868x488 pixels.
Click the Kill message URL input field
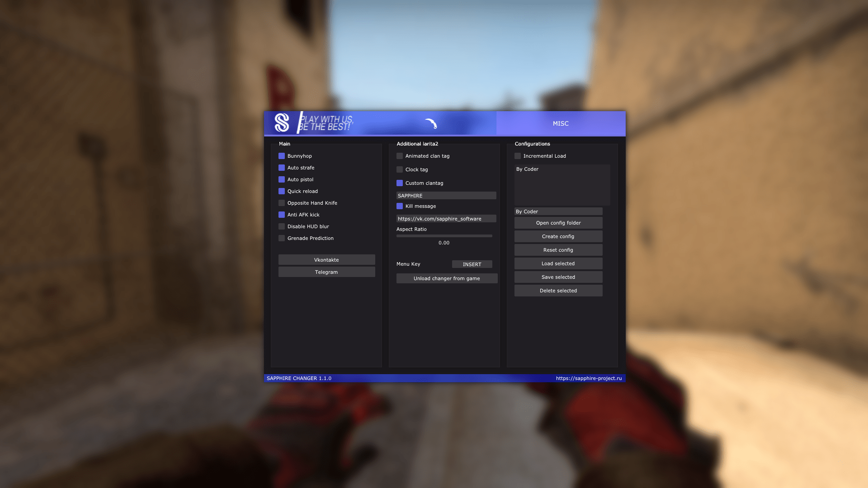point(446,218)
